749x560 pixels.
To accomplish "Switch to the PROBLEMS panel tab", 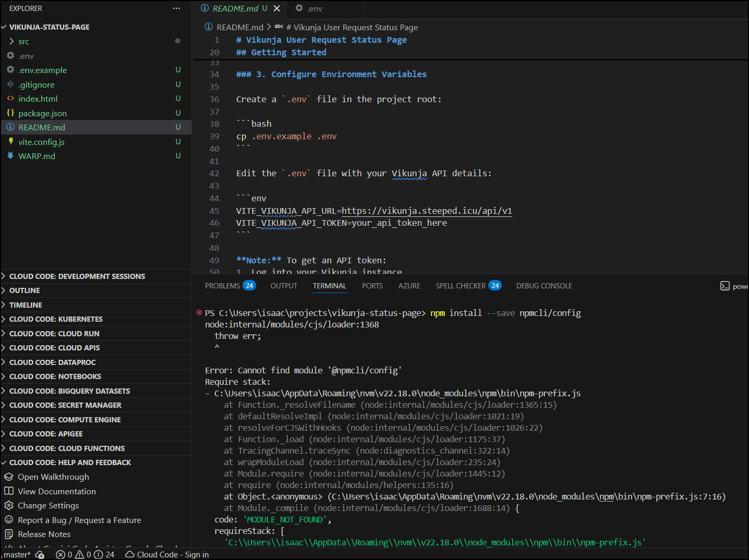I will (222, 286).
